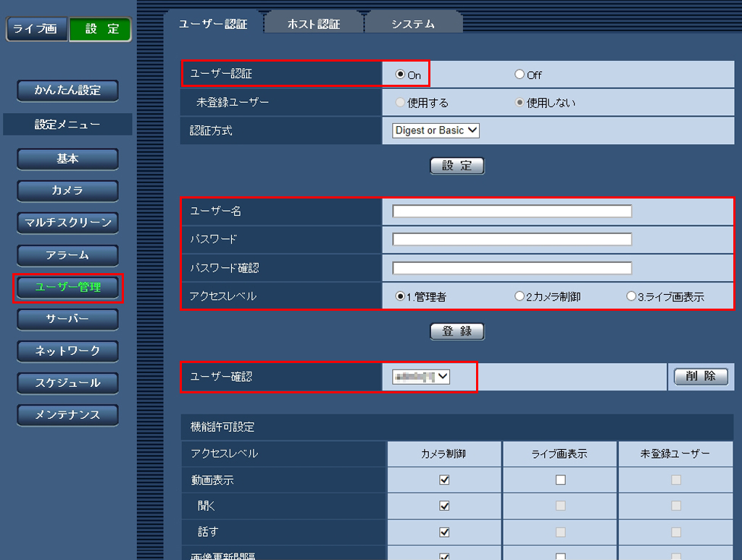Select the 2.カメラ制御 access level

520,296
